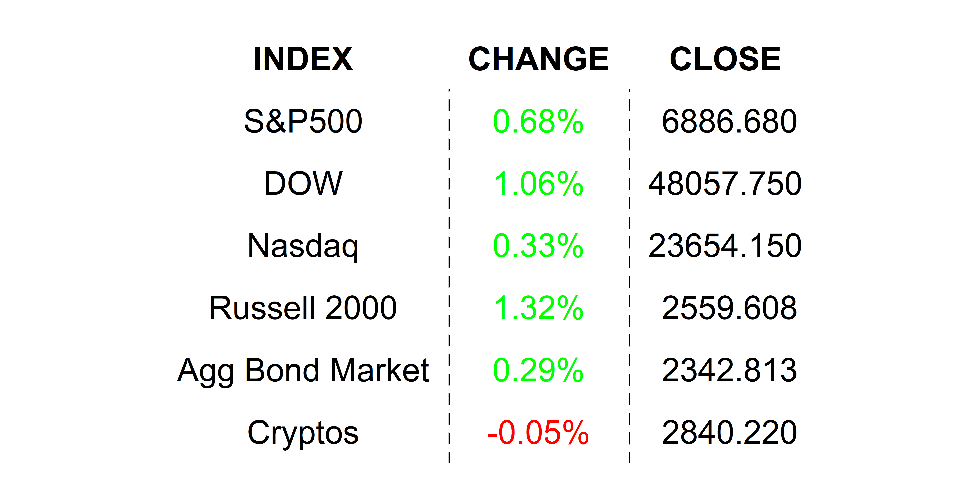
Task: Select the Nasdaq index label
Action: [303, 246]
